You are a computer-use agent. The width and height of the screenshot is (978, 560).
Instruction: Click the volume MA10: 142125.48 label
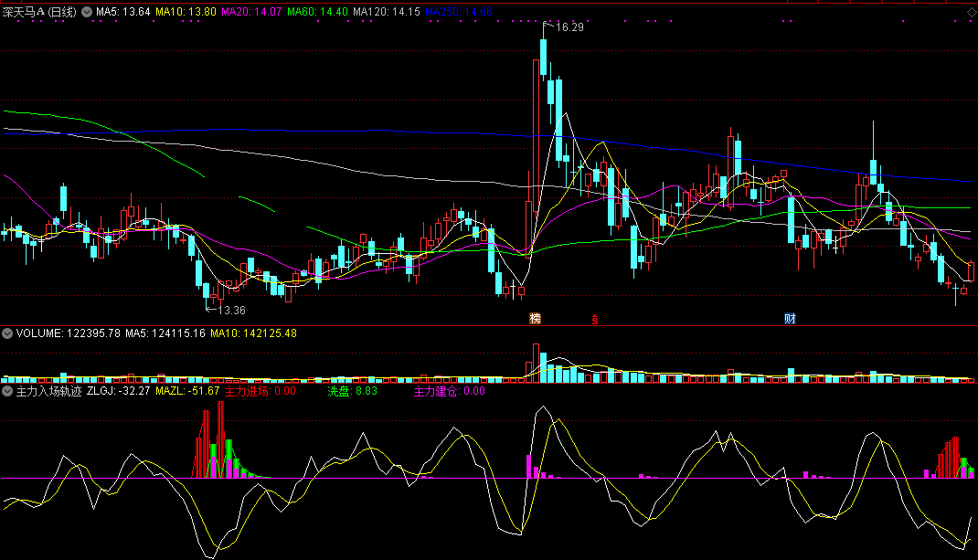pos(253,333)
